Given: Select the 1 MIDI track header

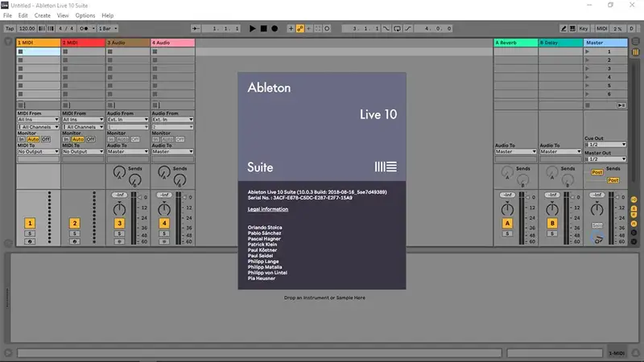Looking at the screenshot, I should (38, 43).
